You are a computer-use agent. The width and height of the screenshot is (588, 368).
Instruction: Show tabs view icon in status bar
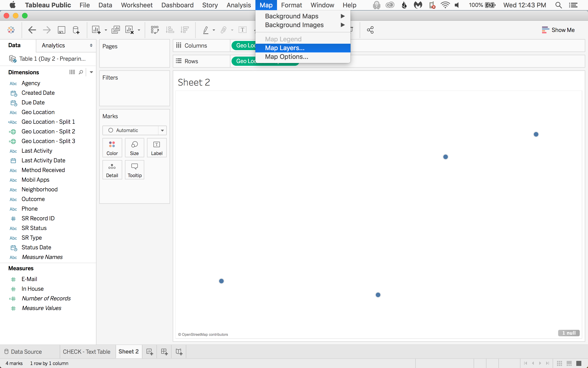(579, 363)
